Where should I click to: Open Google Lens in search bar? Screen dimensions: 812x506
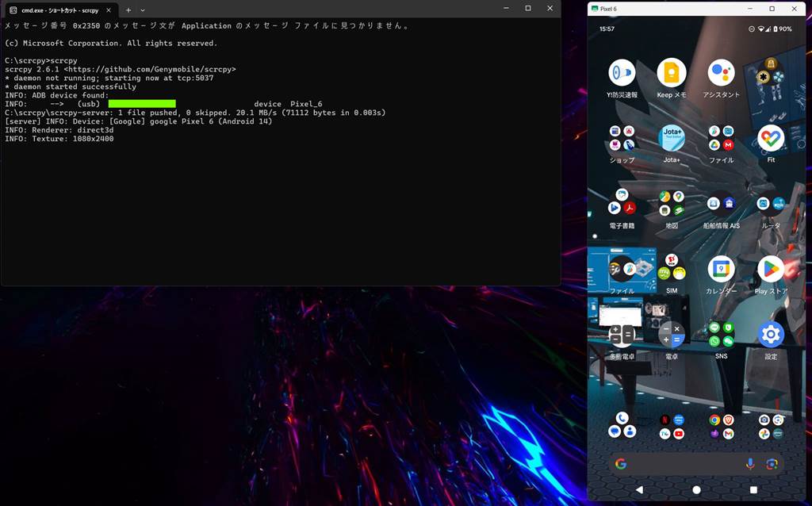pos(772,464)
